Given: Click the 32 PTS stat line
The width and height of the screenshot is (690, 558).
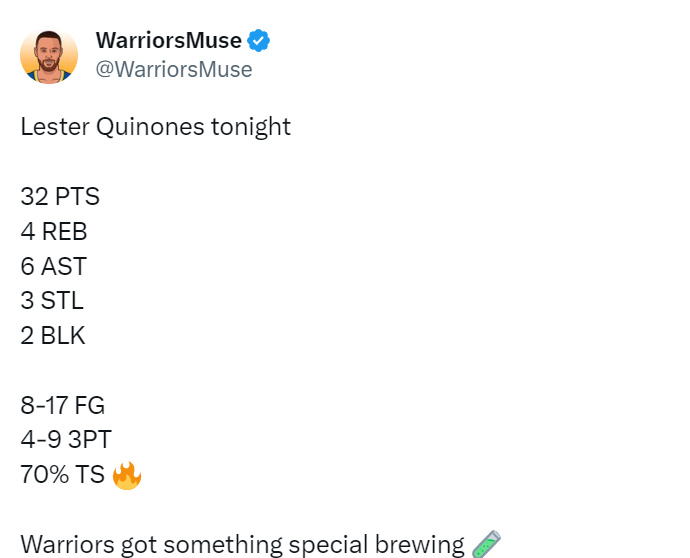Looking at the screenshot, I should click(60, 197).
